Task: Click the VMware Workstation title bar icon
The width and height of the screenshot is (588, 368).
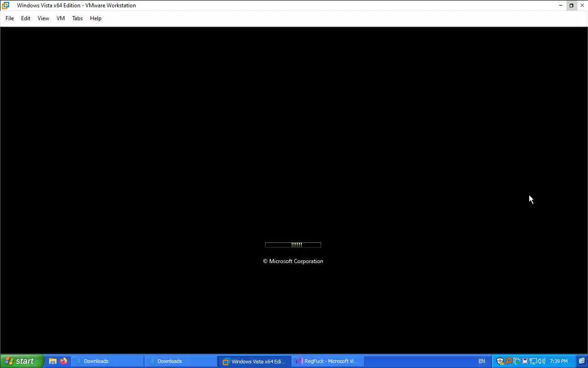Action: [x=6, y=6]
